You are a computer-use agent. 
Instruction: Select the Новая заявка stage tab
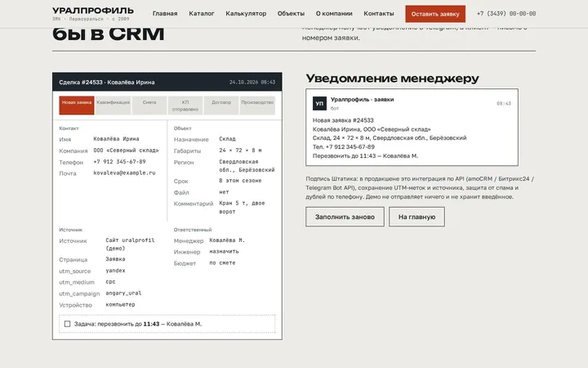coord(77,105)
